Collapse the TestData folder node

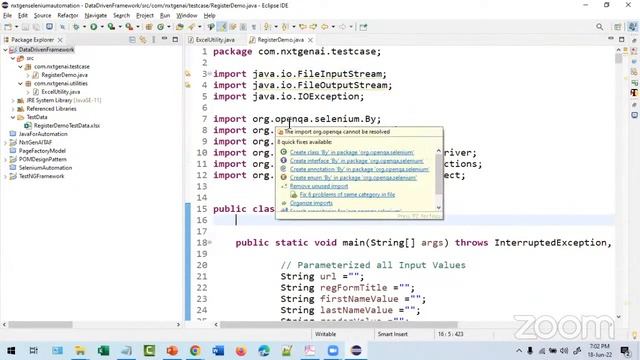[x=13, y=117]
